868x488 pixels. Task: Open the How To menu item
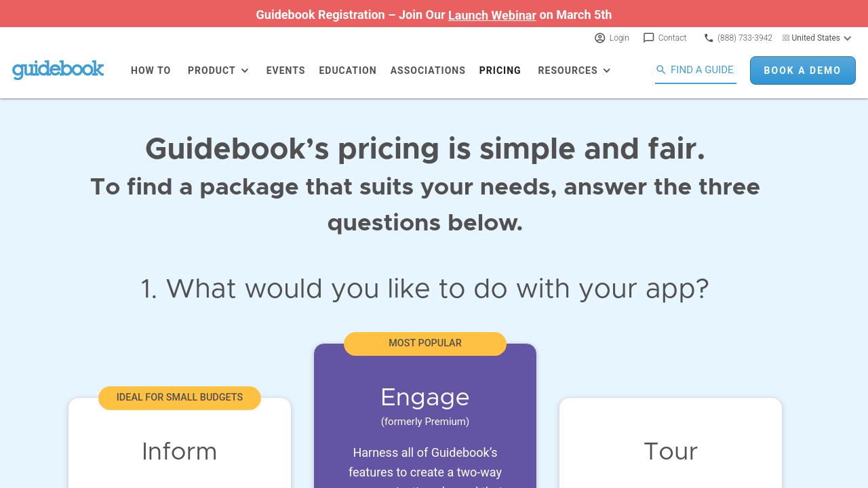[151, 70]
